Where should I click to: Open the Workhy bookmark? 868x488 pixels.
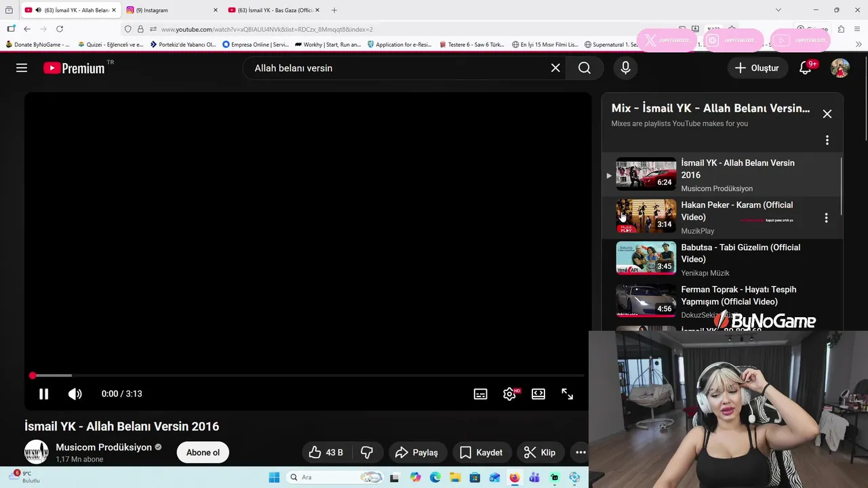coord(328,45)
